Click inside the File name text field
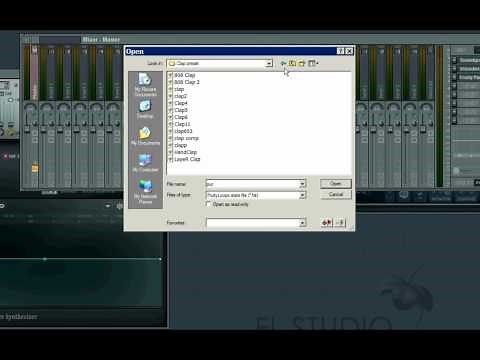The image size is (480, 360). tap(252, 184)
